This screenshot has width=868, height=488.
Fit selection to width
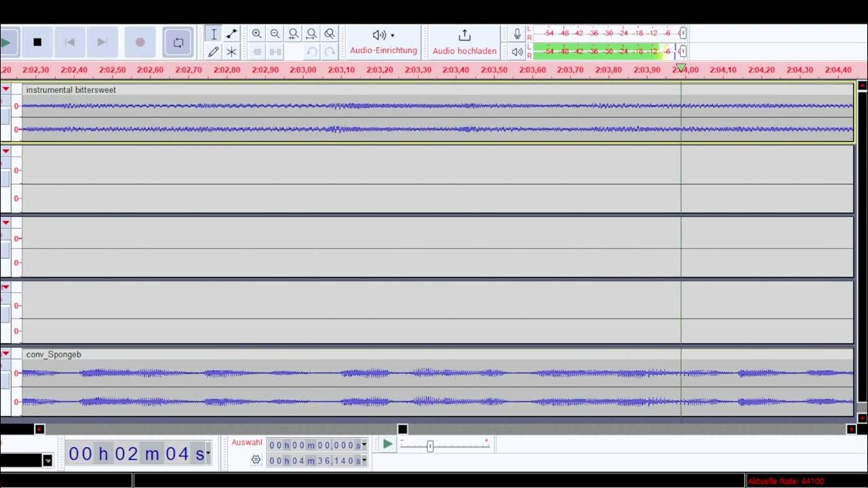[293, 34]
